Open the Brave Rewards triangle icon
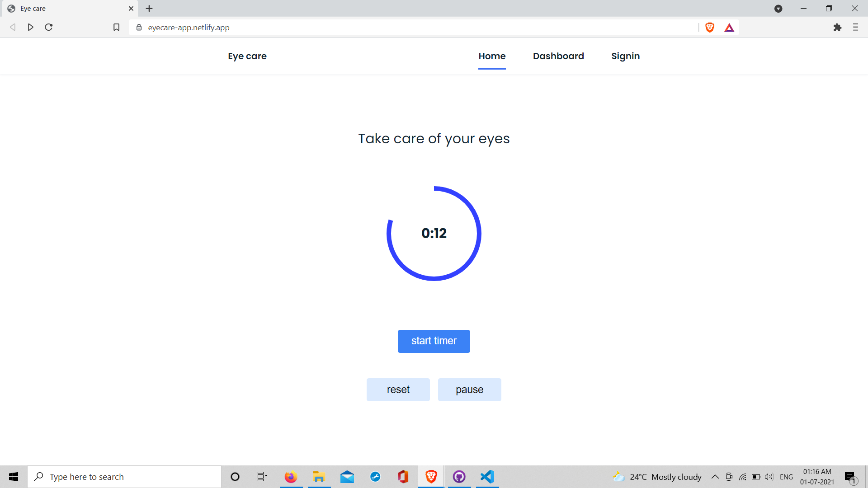 729,28
